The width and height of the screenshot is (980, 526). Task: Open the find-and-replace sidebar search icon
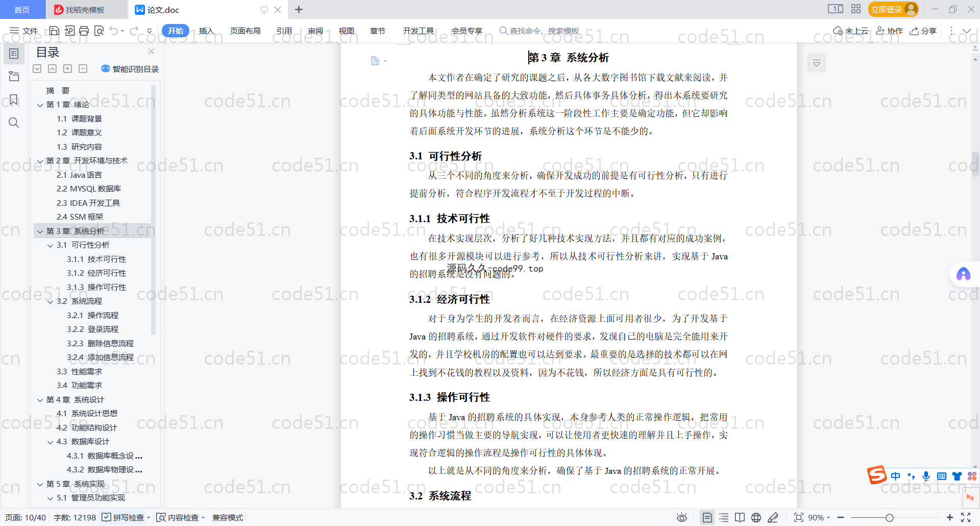coord(14,123)
